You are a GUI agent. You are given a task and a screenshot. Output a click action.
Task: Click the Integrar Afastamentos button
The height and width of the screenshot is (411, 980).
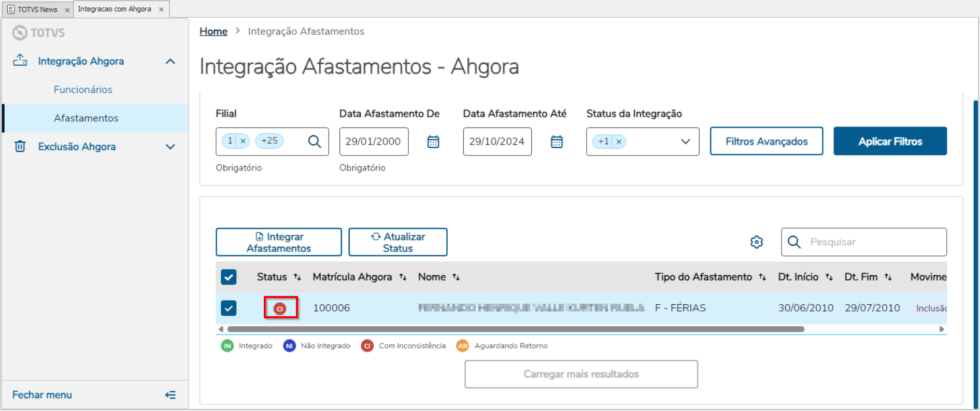pyautogui.click(x=279, y=242)
